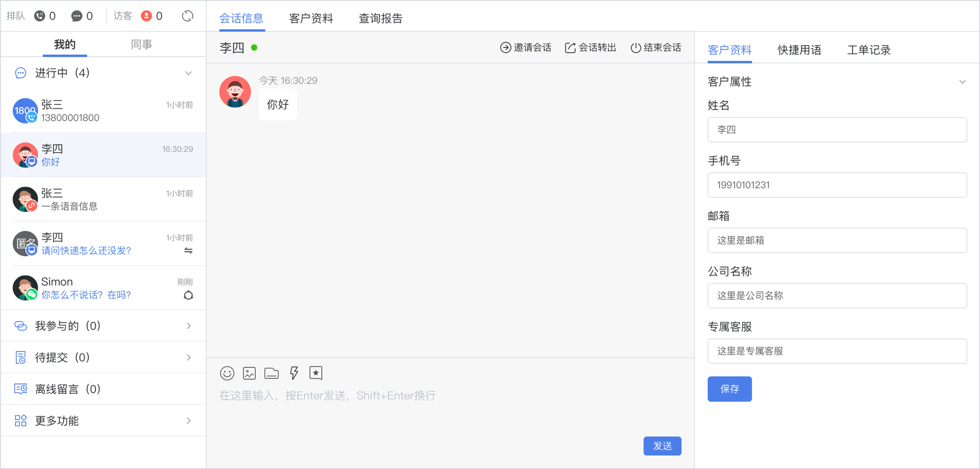Expand the 待提交 (0) section
The height and width of the screenshot is (469, 980).
[x=188, y=358]
